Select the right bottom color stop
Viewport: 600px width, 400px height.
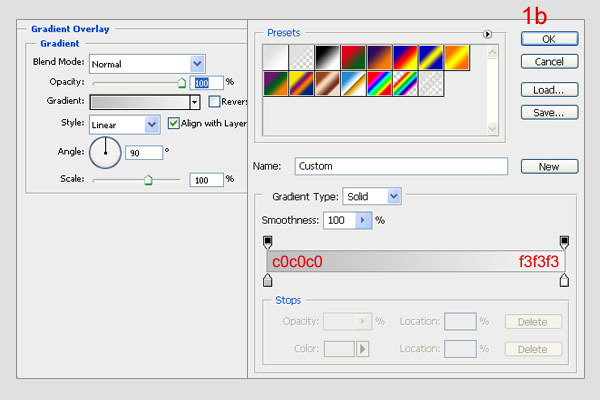tap(565, 281)
